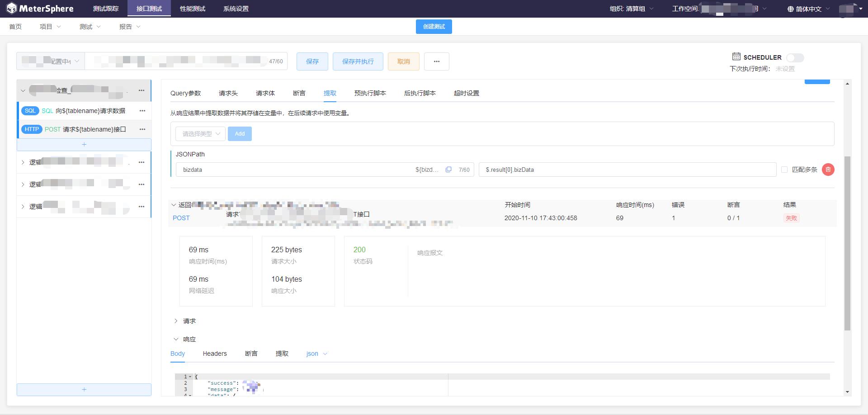This screenshot has height=415, width=868.
Task: Add a new step with the + button
Action: click(x=84, y=145)
